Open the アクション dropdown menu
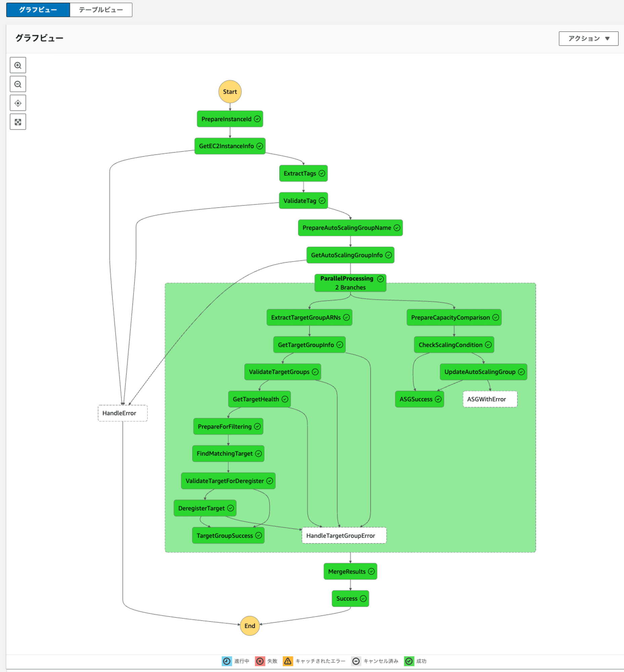This screenshot has height=672, width=624. [x=588, y=39]
